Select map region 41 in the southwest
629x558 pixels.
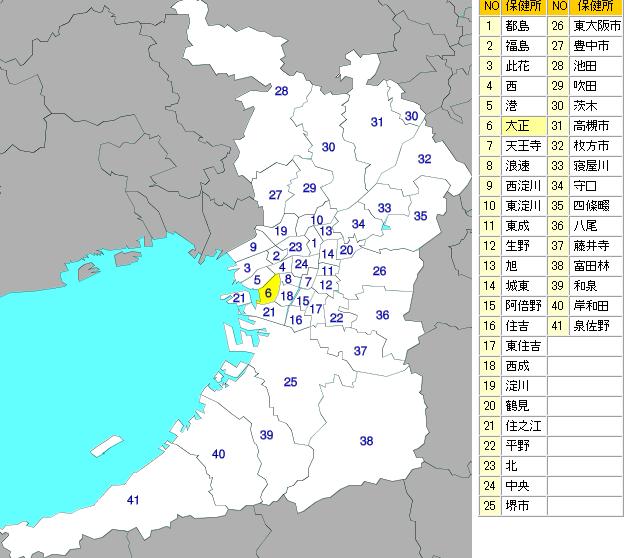tap(133, 499)
